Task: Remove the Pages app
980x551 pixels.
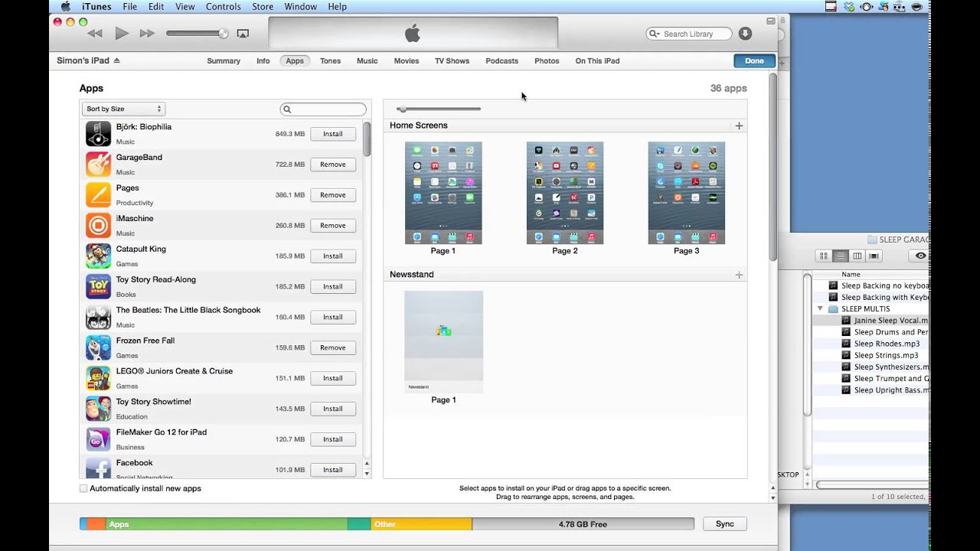Action: point(333,195)
